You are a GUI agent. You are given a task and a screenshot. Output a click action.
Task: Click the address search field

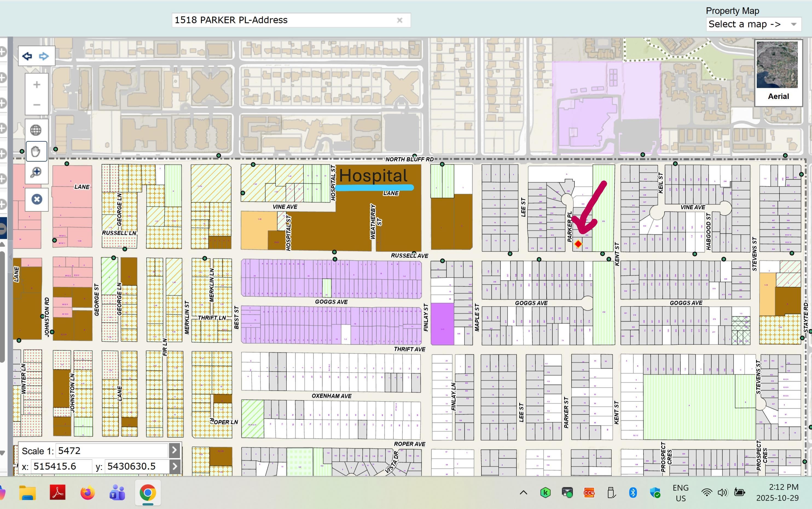(283, 20)
